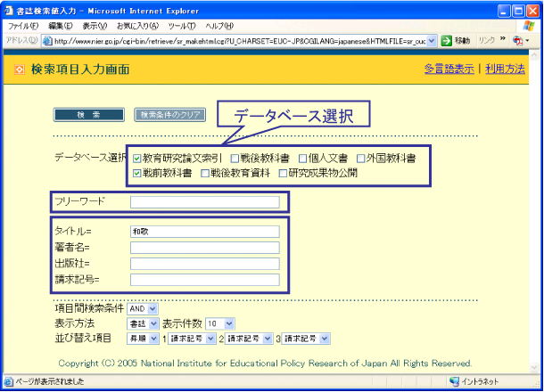Uncheck the 教育研究論文索引 checkbox
Image resolution: width=544 pixels, height=392 pixels.
point(137,159)
